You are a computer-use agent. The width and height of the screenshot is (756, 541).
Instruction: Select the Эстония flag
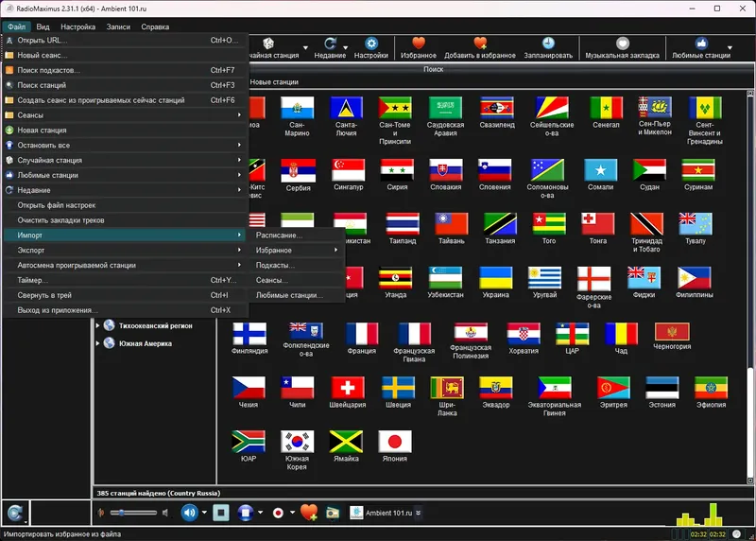[x=662, y=388]
